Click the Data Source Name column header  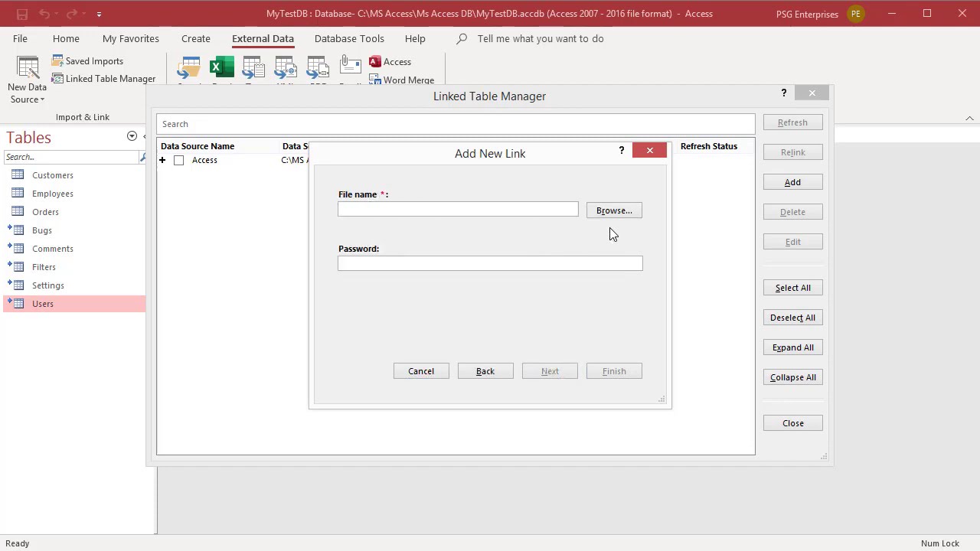click(198, 146)
